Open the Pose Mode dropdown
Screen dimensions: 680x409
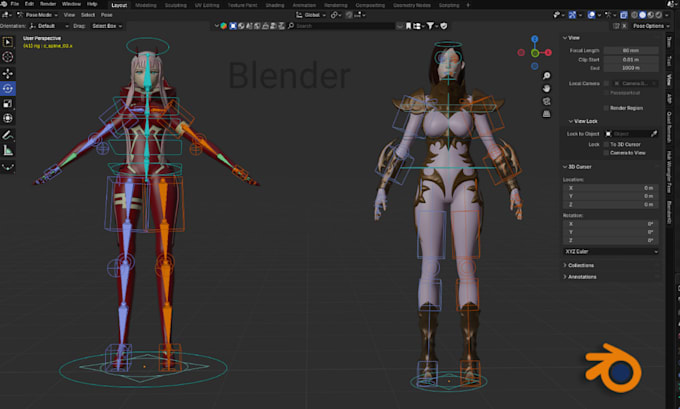pos(37,15)
